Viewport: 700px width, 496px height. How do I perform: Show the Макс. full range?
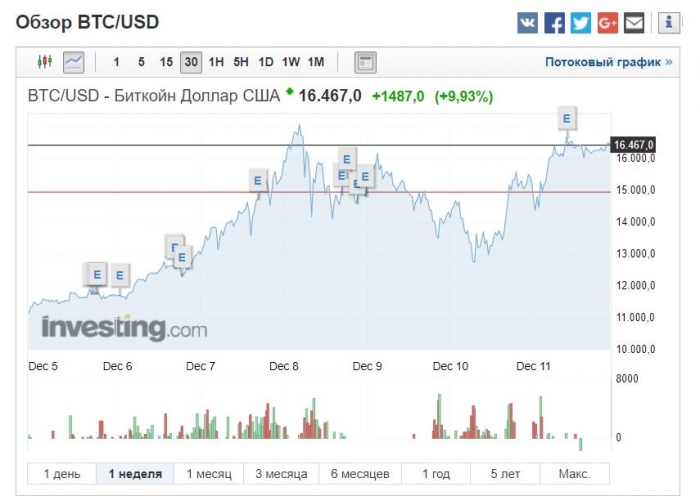(574, 474)
